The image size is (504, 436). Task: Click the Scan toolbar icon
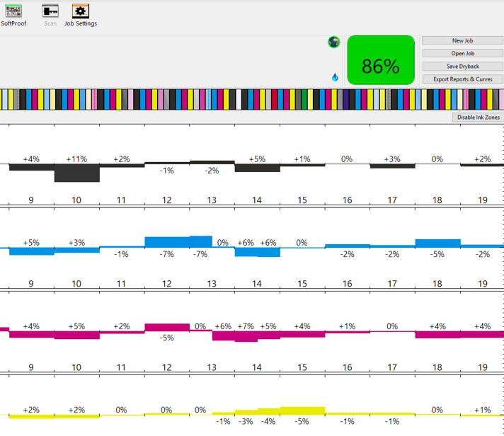(50, 11)
